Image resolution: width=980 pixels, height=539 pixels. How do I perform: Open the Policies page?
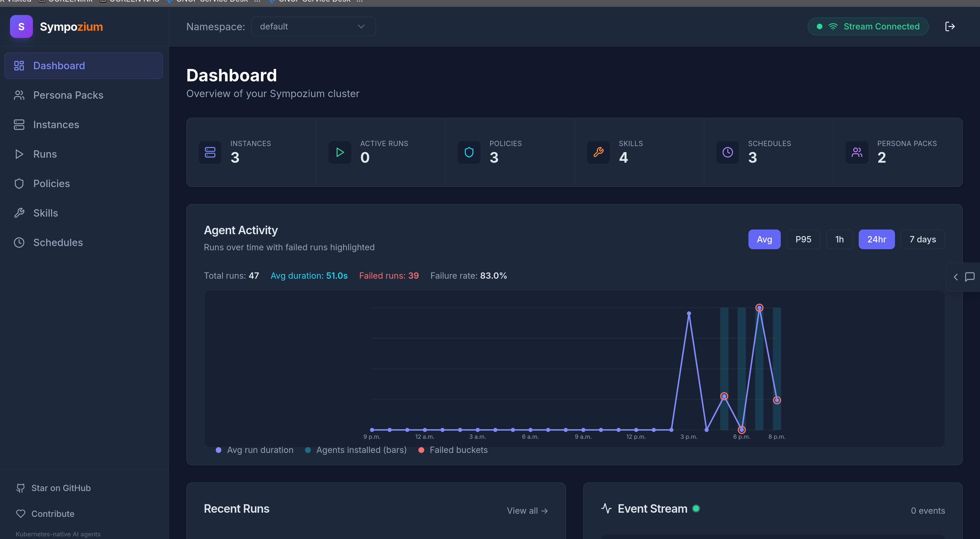[84, 184]
